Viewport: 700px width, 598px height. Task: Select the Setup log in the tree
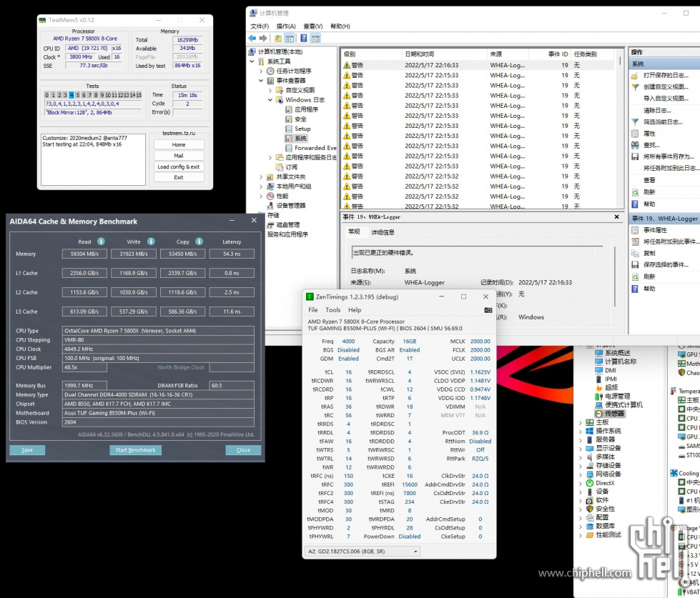point(297,129)
